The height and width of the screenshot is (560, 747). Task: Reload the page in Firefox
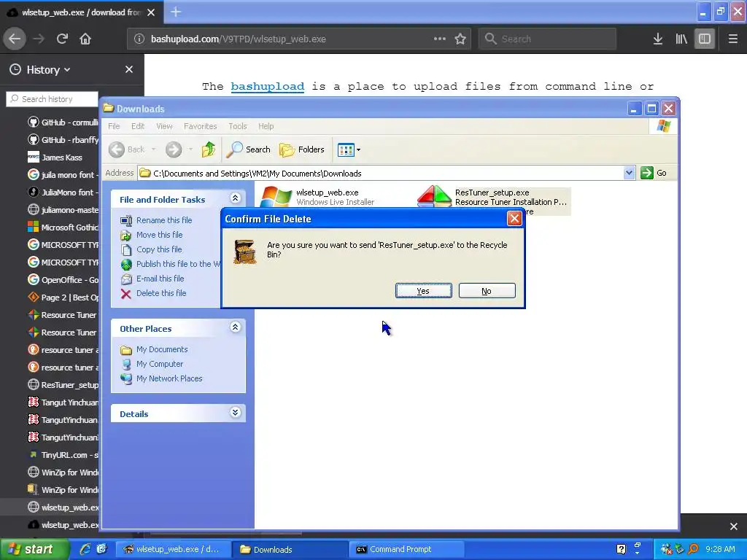pyautogui.click(x=63, y=39)
